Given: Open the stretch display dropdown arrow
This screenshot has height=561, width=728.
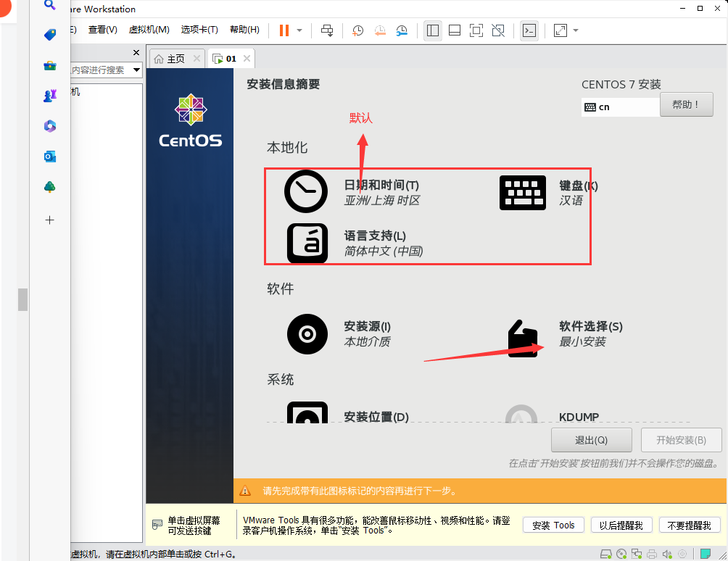Looking at the screenshot, I should 576,30.
